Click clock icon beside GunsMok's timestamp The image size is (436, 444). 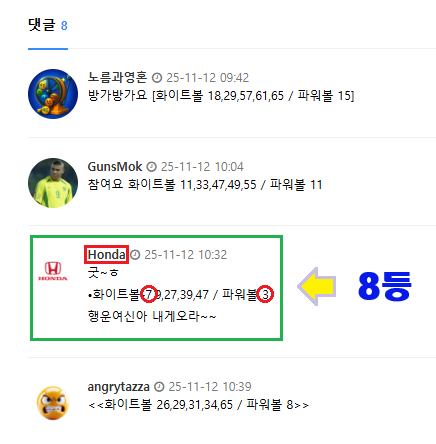pos(152,167)
